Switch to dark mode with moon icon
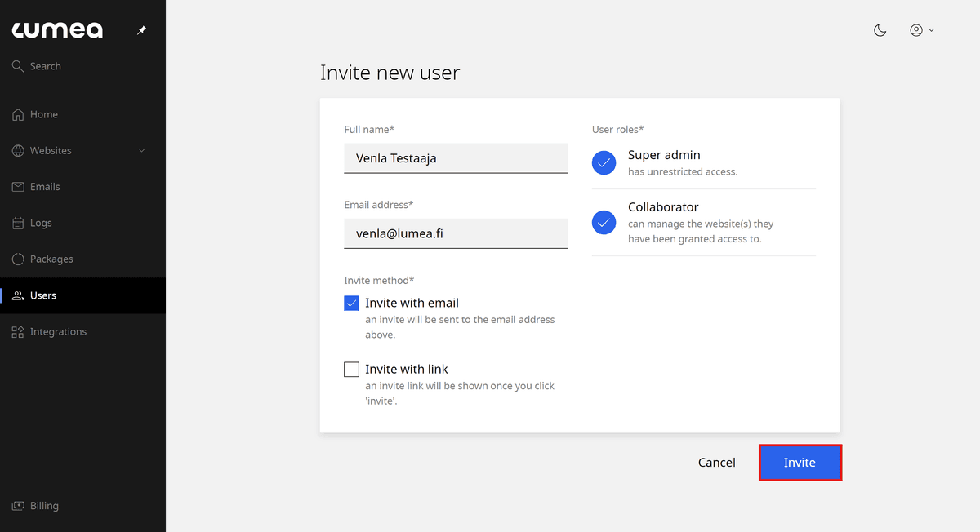Viewport: 980px width, 532px height. point(880,30)
